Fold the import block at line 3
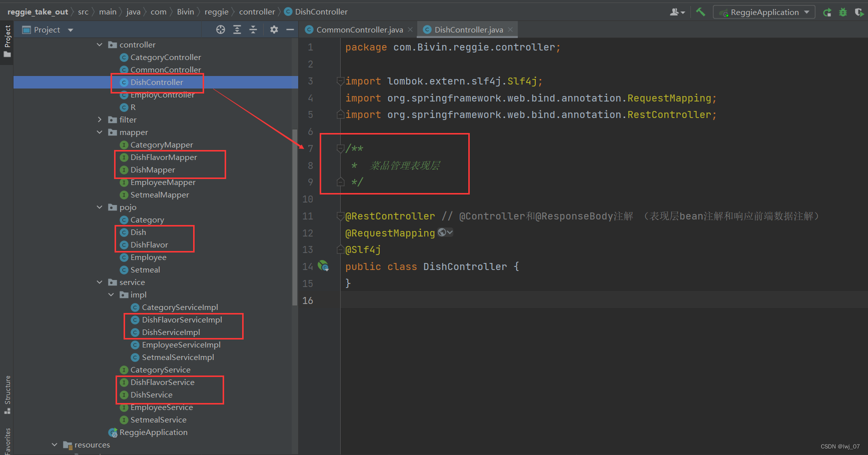The image size is (868, 455). point(341,81)
